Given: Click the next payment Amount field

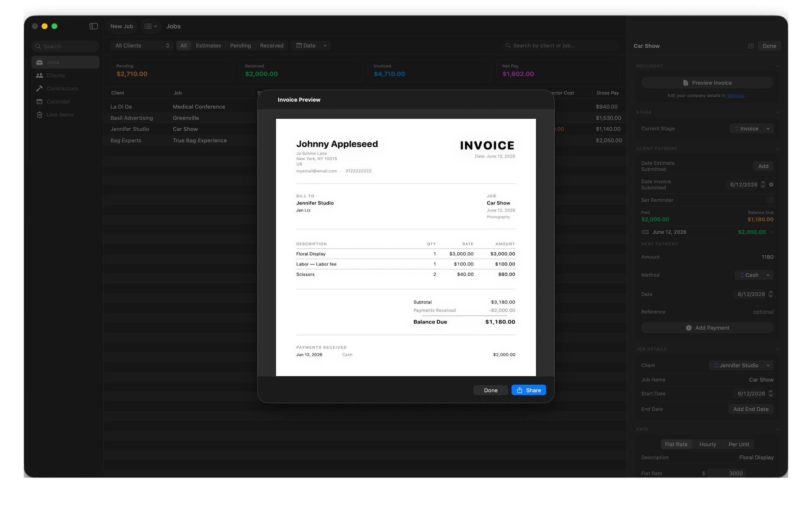Looking at the screenshot, I should tap(707, 257).
